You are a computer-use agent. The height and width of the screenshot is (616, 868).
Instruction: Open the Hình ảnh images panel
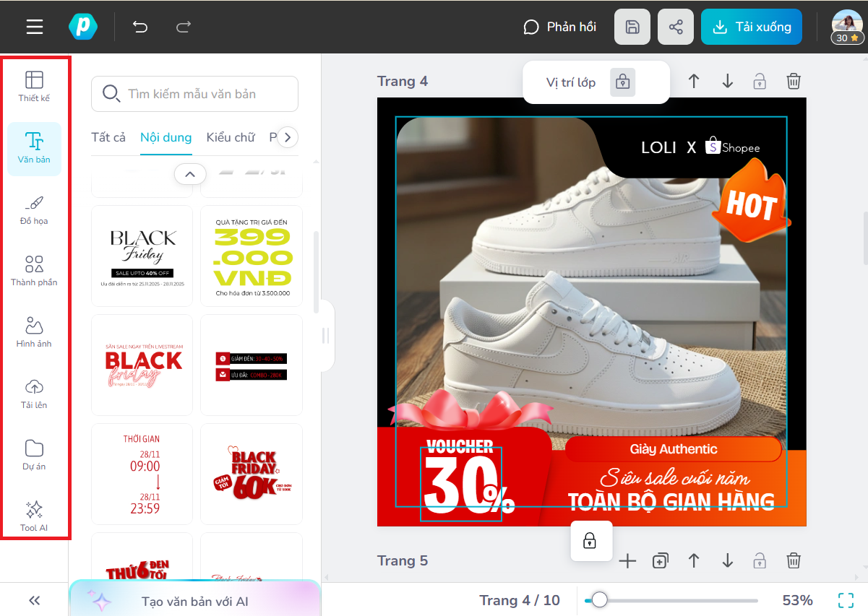34,332
